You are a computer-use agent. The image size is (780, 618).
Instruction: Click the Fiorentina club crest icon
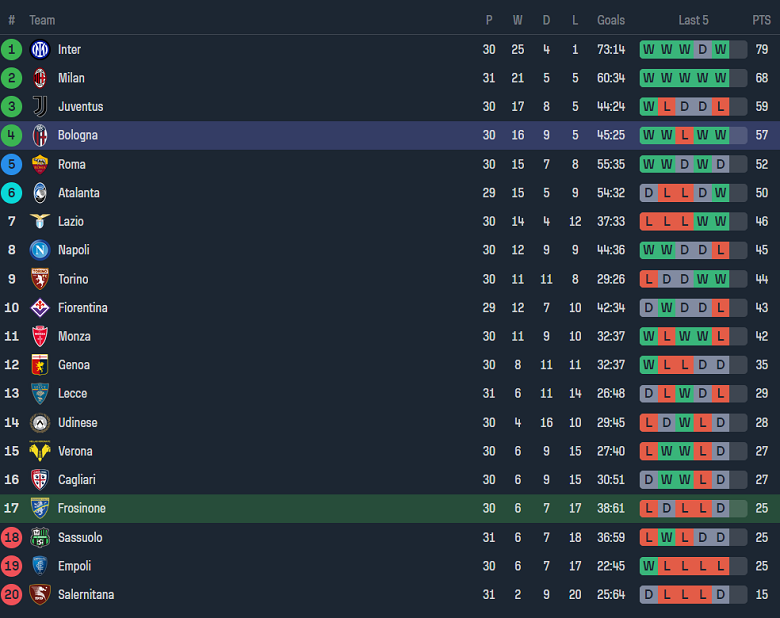click(40, 308)
